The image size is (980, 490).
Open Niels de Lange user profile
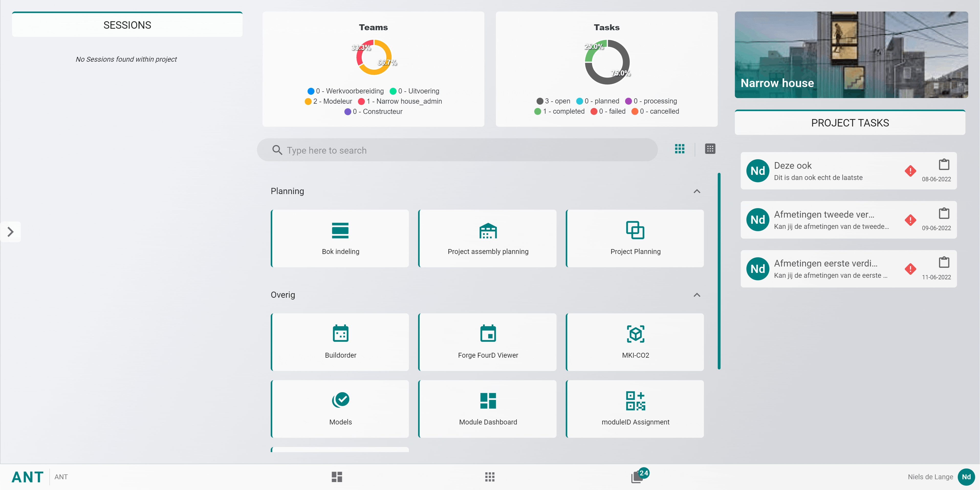coord(966,477)
